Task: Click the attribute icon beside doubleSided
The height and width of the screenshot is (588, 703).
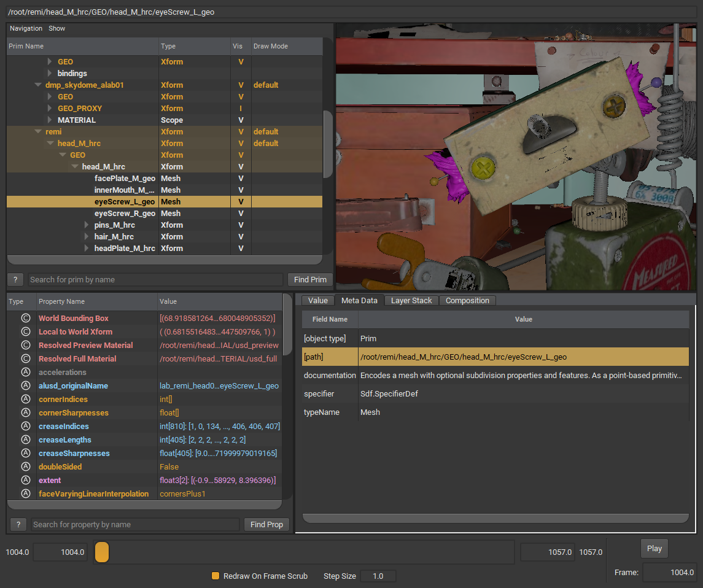Action: (x=26, y=466)
